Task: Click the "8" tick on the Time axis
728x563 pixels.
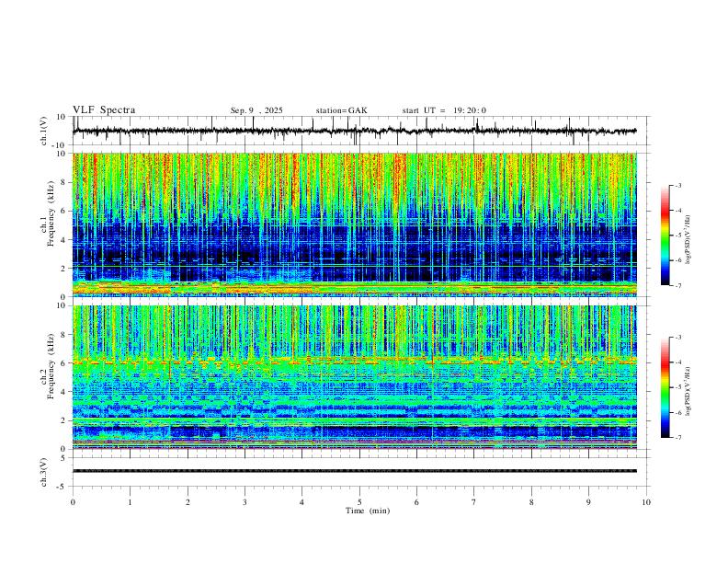Action: tap(531, 502)
